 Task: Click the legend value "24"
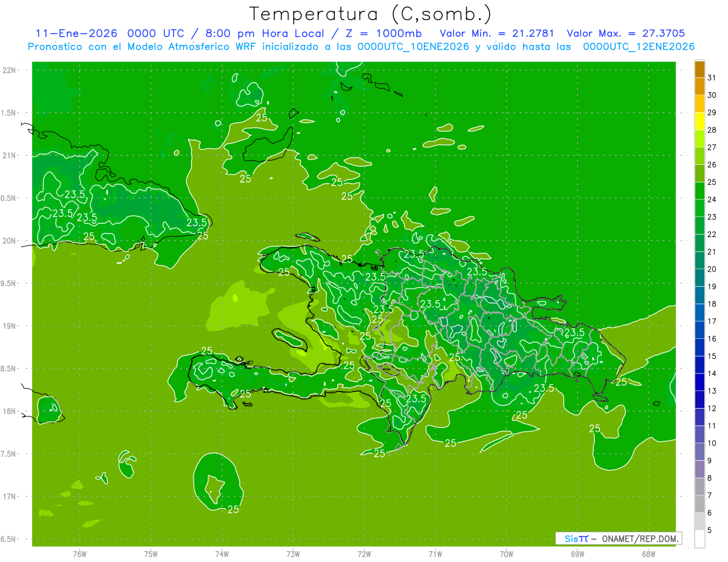tap(712, 199)
